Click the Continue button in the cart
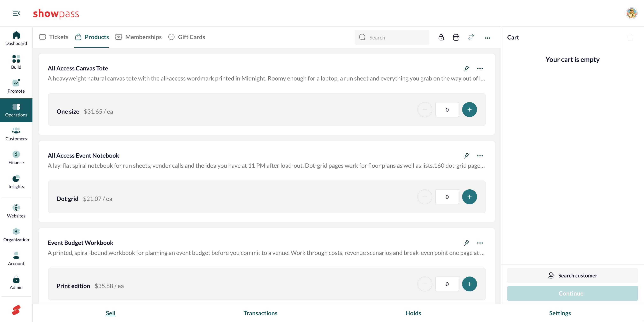Image resolution: width=644 pixels, height=322 pixels. (x=572, y=293)
